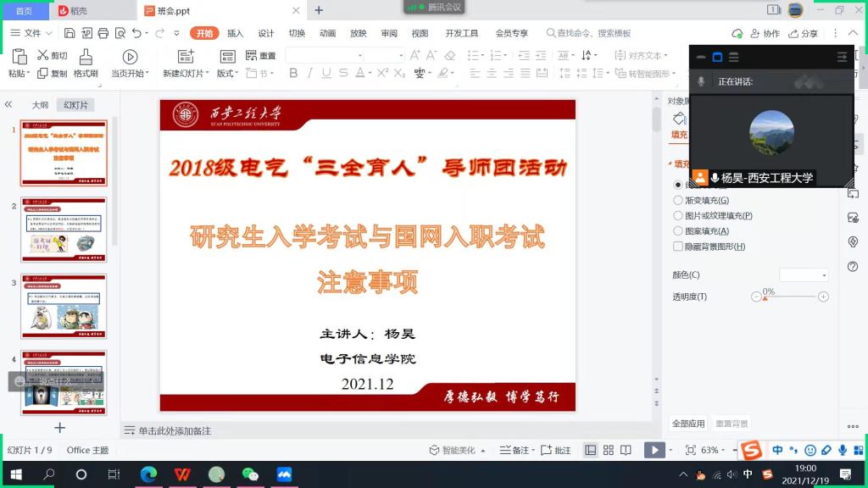Open WeChat from the taskbar
The image size is (868, 488).
tap(250, 474)
